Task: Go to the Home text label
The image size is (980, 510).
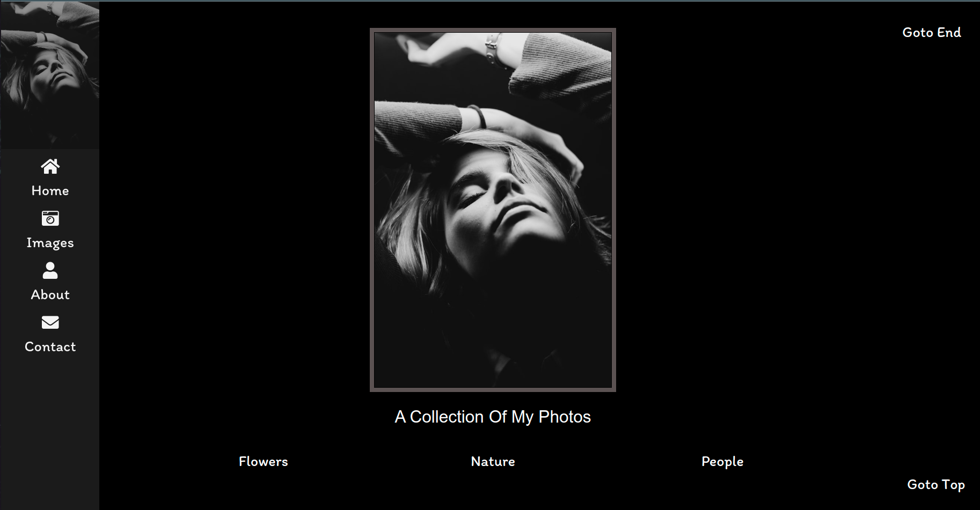Action: 50,191
